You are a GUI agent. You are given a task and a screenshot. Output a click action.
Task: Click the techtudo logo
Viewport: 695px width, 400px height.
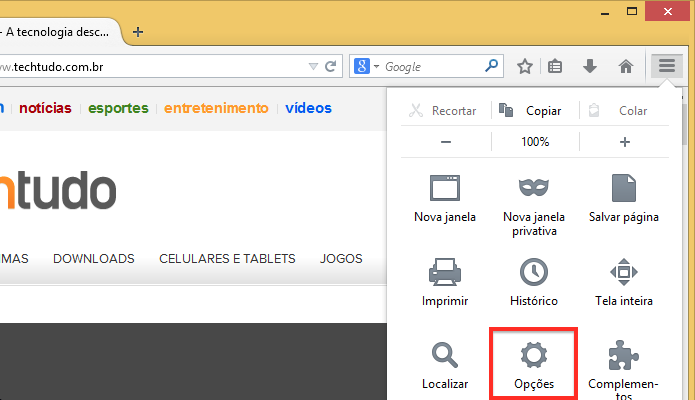coord(58,190)
